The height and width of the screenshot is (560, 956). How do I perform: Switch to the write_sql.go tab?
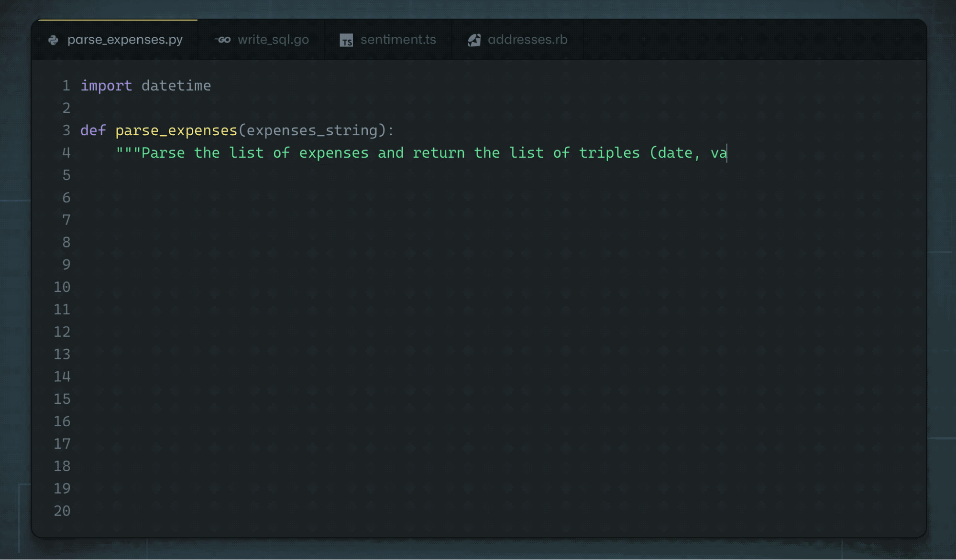[x=273, y=40]
